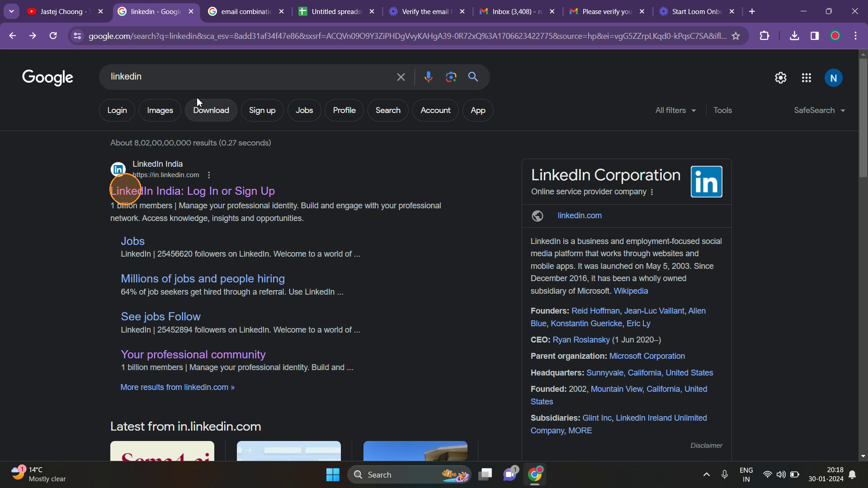Viewport: 868px width, 488px height.
Task: Select the Images filter chip
Action: click(160, 110)
